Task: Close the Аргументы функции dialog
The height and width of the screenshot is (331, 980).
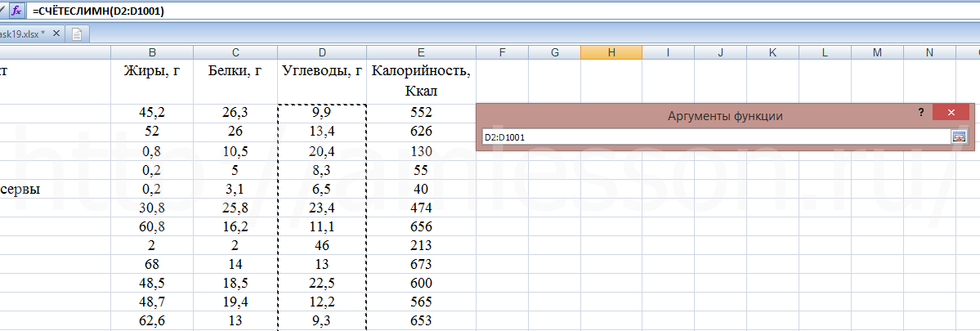Action: pos(951,113)
